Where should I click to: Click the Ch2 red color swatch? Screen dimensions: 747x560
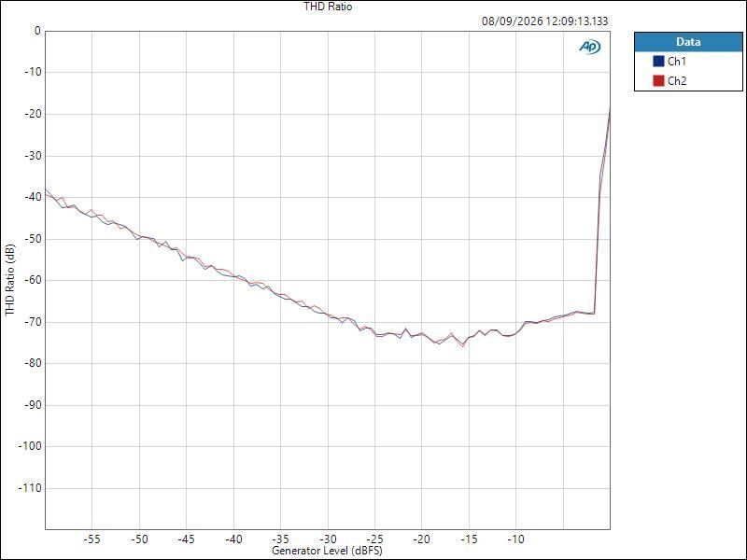click(x=658, y=81)
